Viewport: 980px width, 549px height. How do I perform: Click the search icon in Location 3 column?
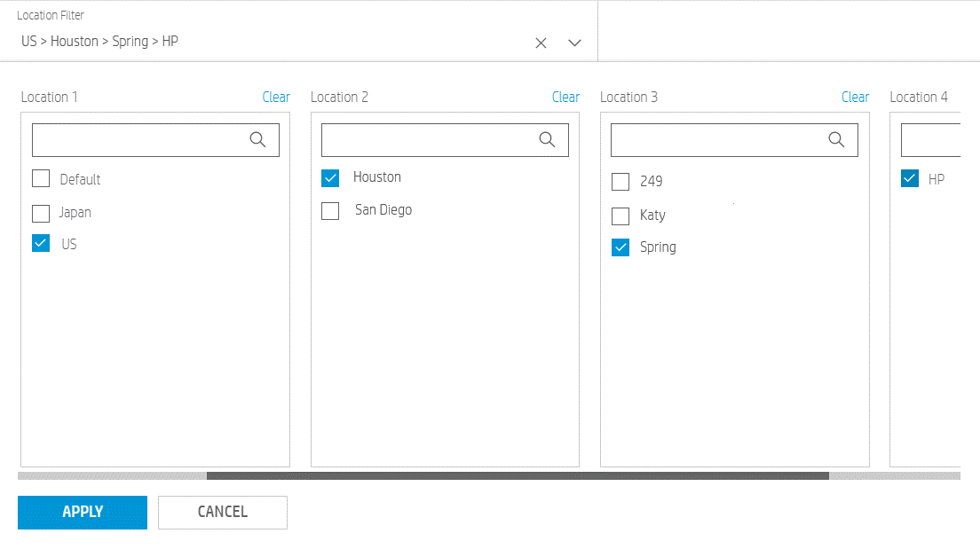point(836,139)
